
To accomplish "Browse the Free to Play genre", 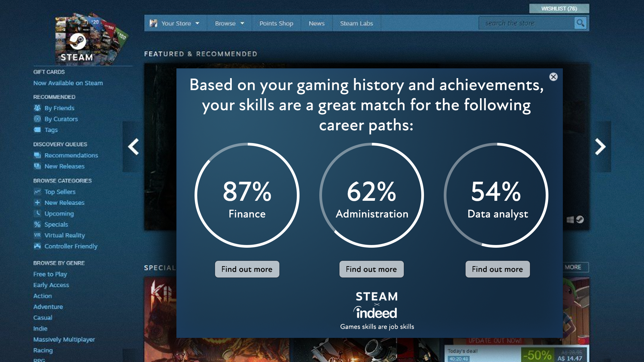I will point(50,274).
